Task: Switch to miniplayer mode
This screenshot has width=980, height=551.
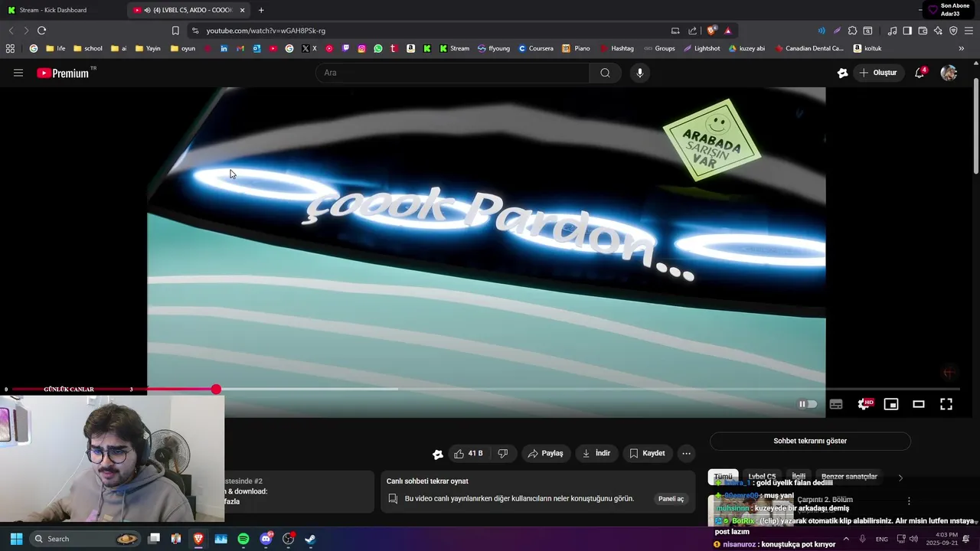Action: point(891,404)
